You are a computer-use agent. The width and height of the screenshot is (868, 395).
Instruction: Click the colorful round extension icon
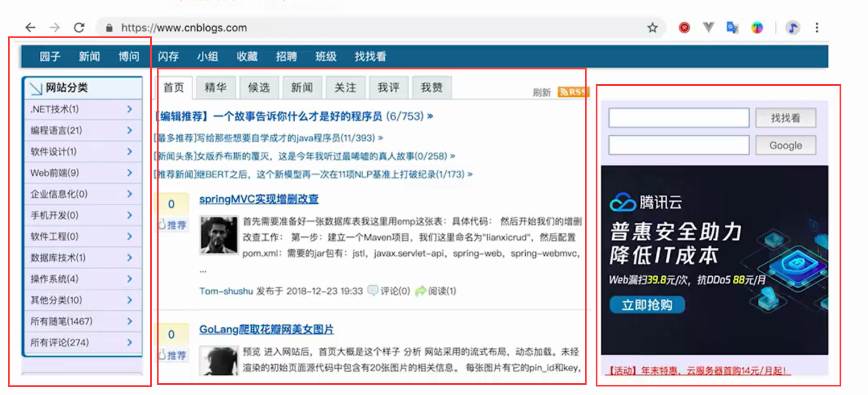pyautogui.click(x=757, y=27)
